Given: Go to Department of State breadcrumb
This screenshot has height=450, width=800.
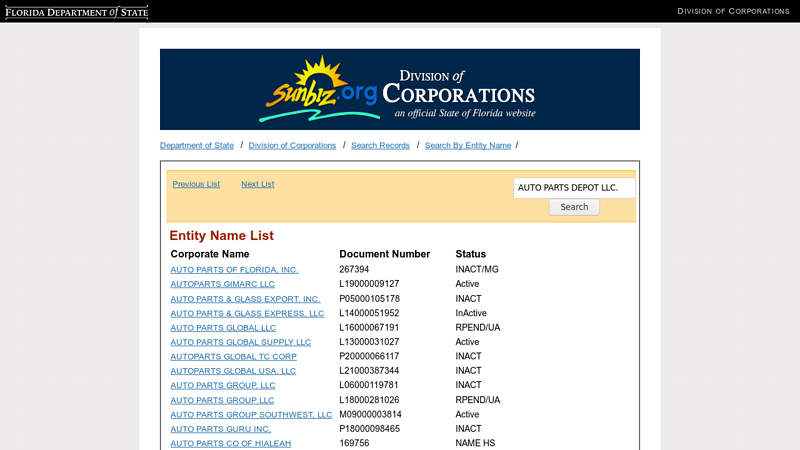Looking at the screenshot, I should tap(197, 145).
